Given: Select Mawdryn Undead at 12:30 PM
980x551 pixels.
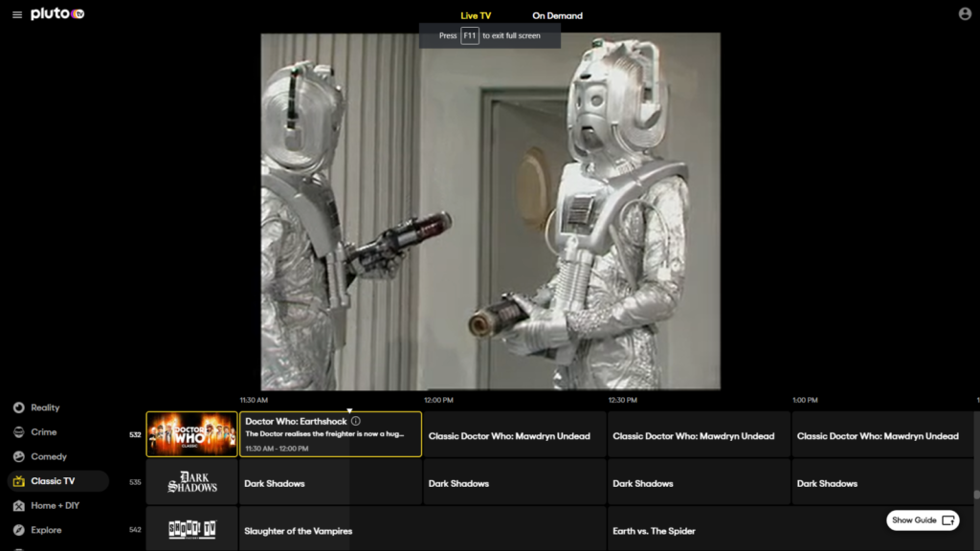Looking at the screenshot, I should [x=699, y=434].
